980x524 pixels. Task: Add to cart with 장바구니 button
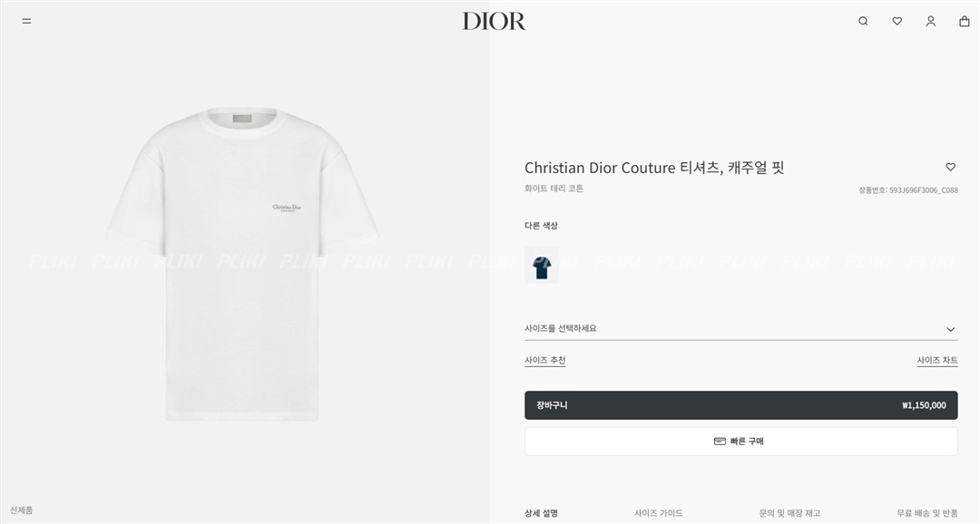[x=740, y=405]
